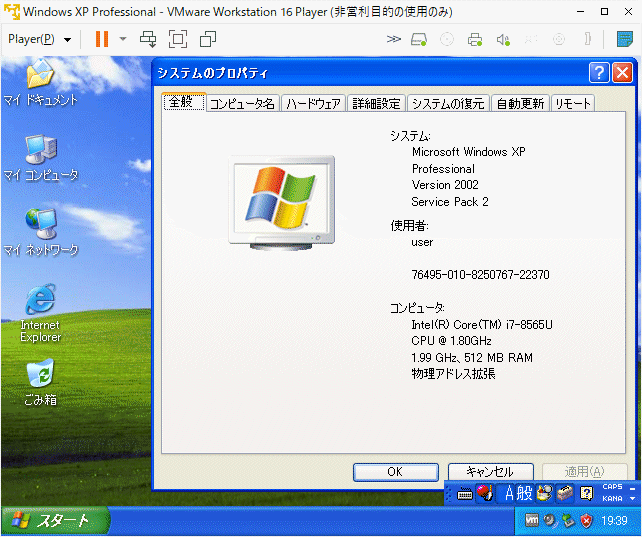Select the マイ コンピュータ desktop icon
This screenshot has height=537, width=642.
coord(41,158)
